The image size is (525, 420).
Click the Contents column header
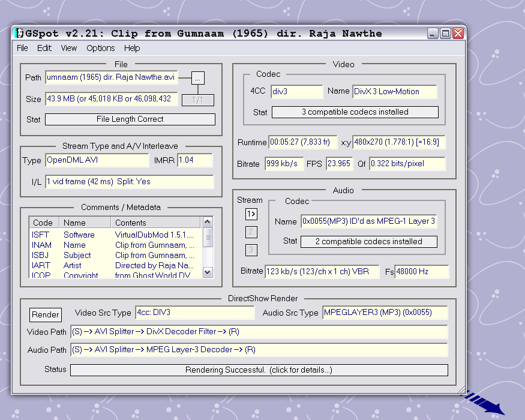point(155,223)
